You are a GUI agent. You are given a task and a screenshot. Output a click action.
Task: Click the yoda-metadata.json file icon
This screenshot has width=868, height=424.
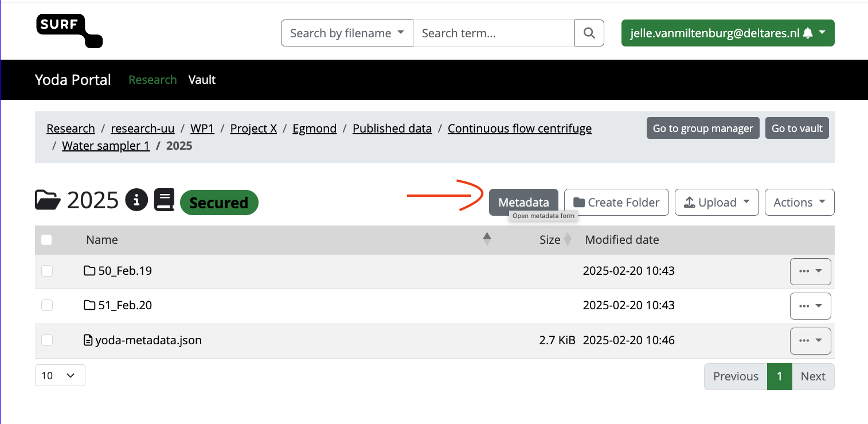click(88, 341)
